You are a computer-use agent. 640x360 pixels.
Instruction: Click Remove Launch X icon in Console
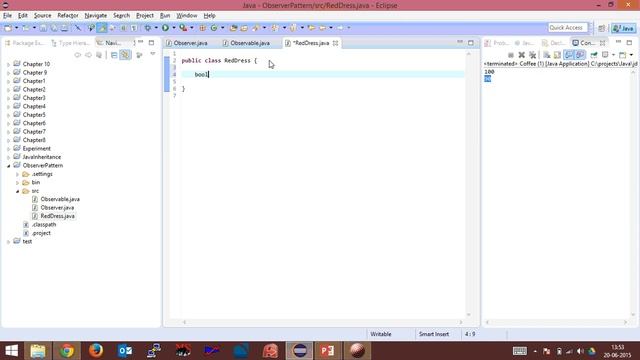click(522, 55)
